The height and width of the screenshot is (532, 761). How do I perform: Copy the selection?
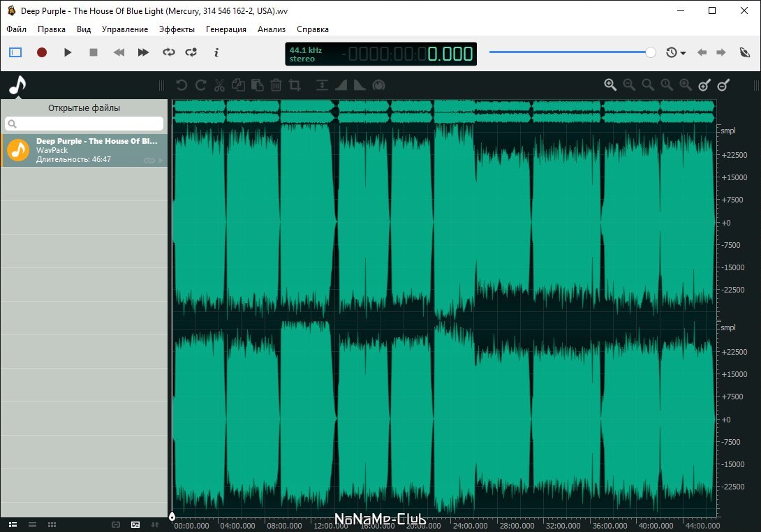point(238,85)
